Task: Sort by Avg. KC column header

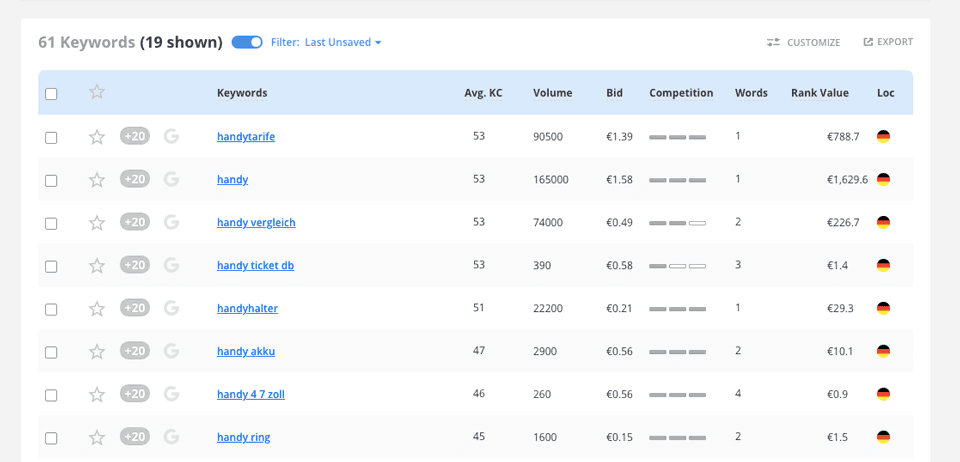Action: click(483, 93)
